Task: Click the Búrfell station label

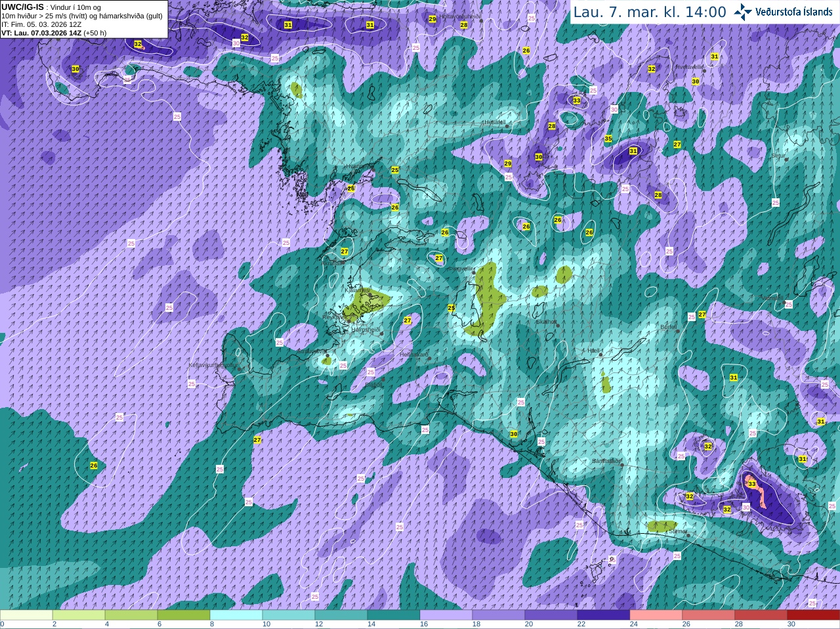Action: pyautogui.click(x=669, y=326)
